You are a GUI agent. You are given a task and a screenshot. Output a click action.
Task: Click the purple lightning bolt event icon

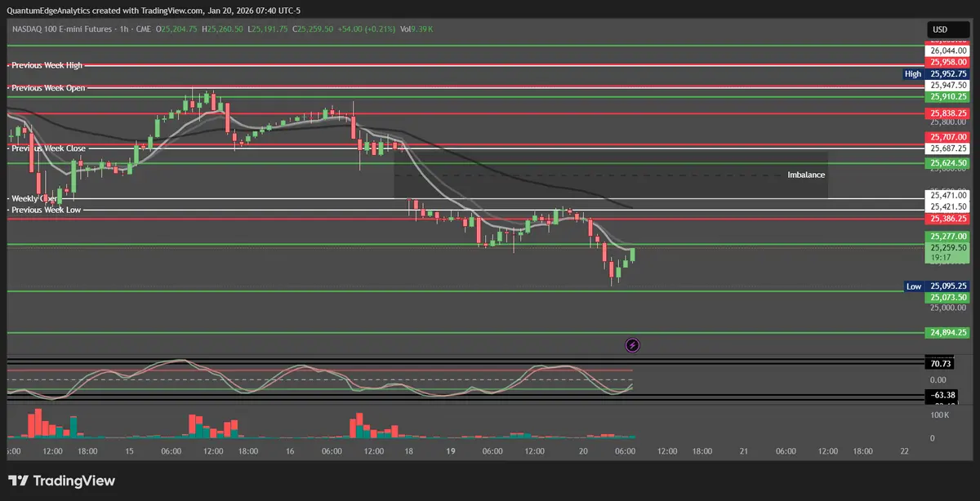632,345
